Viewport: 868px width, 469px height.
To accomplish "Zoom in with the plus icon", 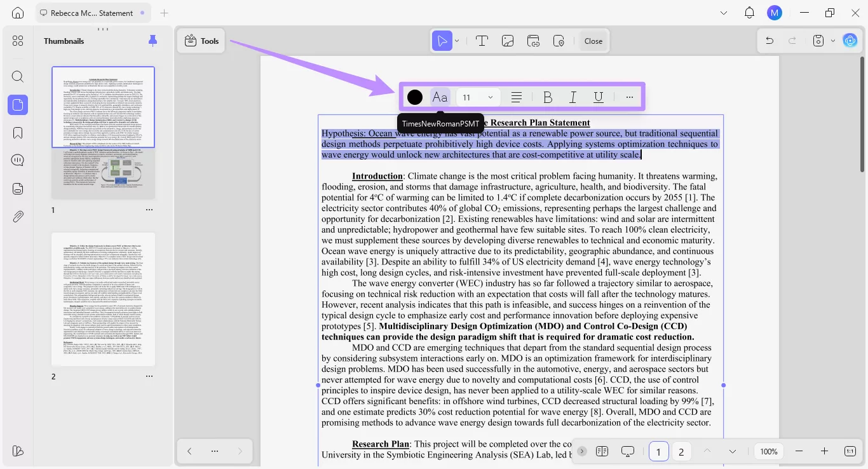I will 824,451.
